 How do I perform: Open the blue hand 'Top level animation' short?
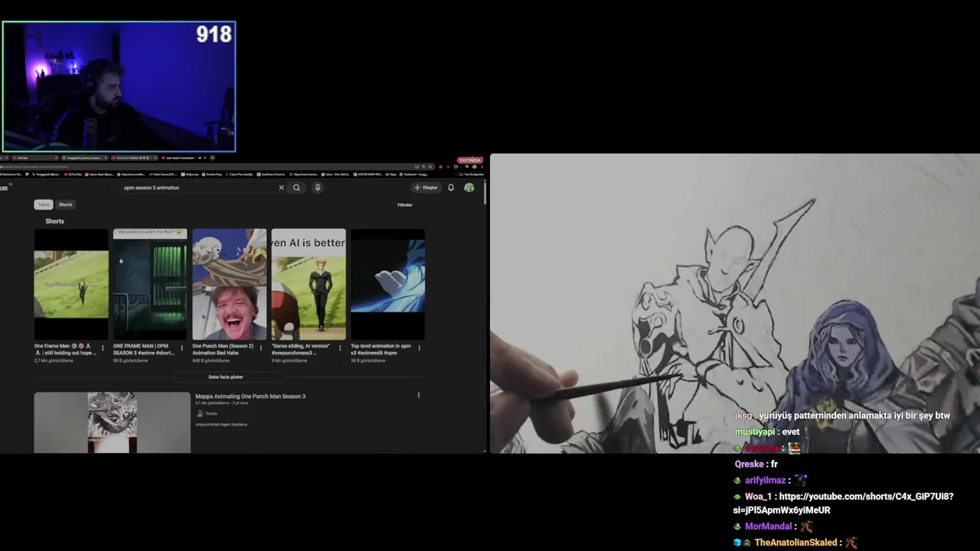pos(387,284)
